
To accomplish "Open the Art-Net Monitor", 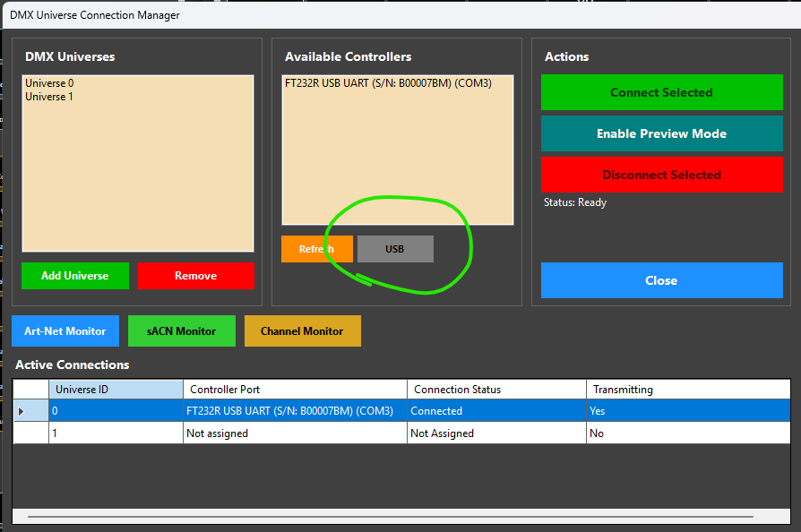I will coord(65,330).
